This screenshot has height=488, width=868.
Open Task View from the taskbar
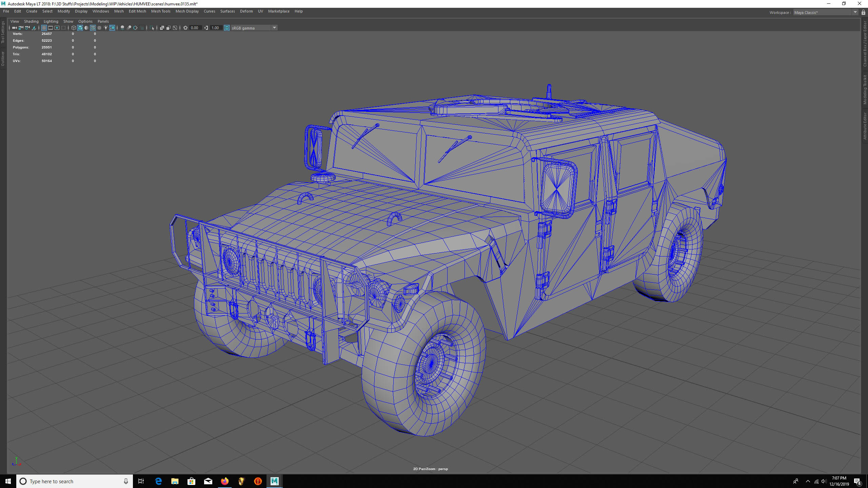coord(141,481)
